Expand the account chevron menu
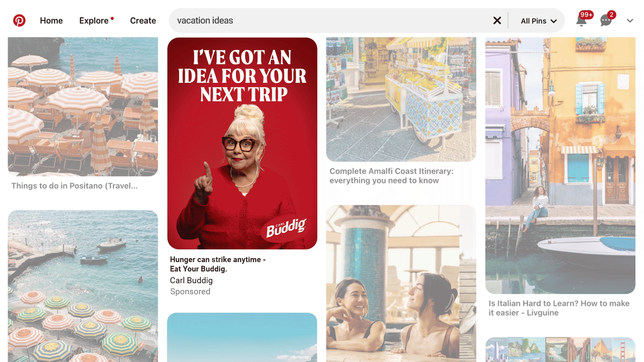The height and width of the screenshot is (362, 644). (630, 21)
